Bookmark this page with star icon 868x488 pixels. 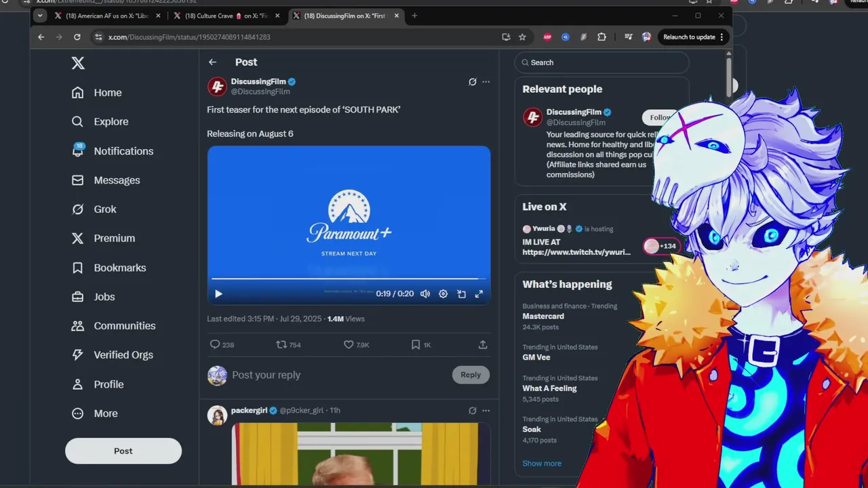point(522,37)
